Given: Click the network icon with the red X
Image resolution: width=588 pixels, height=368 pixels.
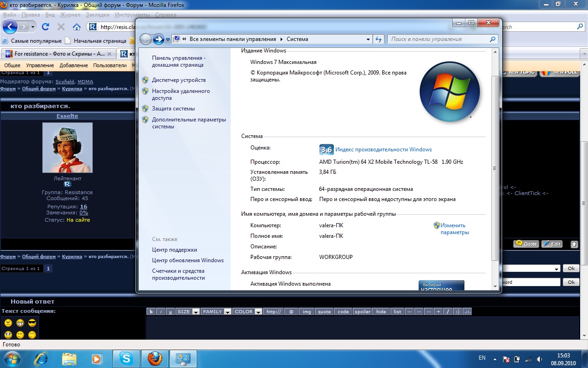Looking at the screenshot, I should 506,359.
